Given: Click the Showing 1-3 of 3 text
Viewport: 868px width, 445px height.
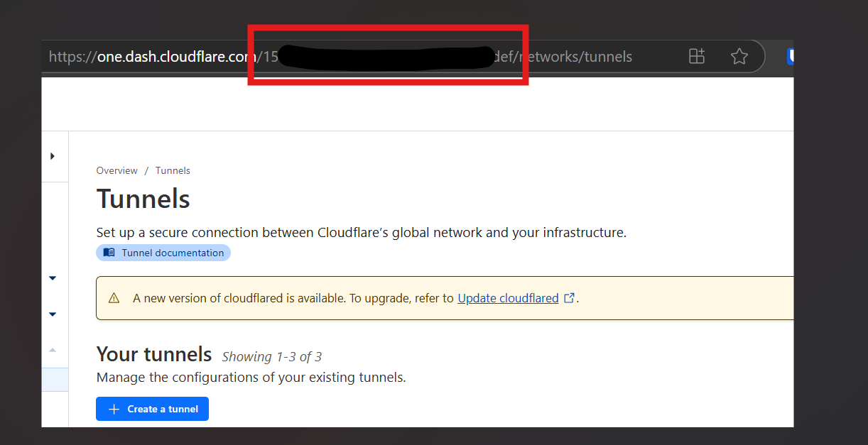Looking at the screenshot, I should 272,356.
